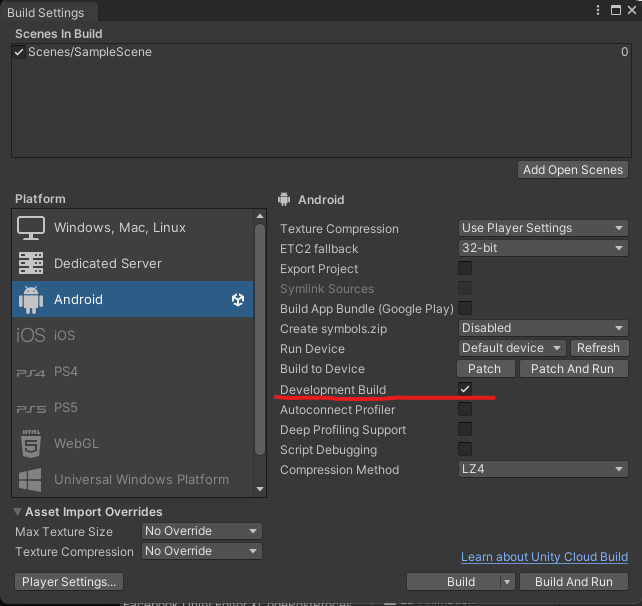Select Windows, Mac, Linux platform
Viewport: 642px width, 606px height.
133,227
